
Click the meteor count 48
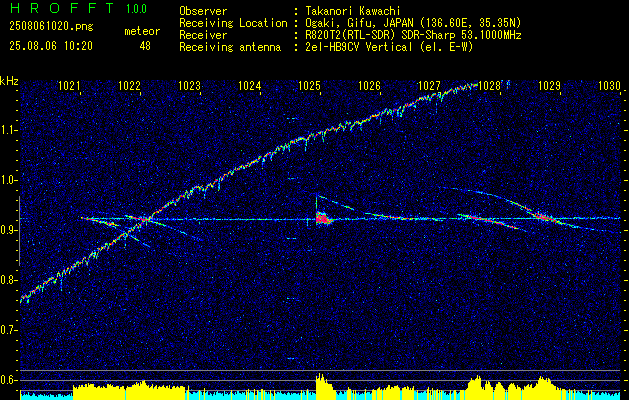(145, 46)
